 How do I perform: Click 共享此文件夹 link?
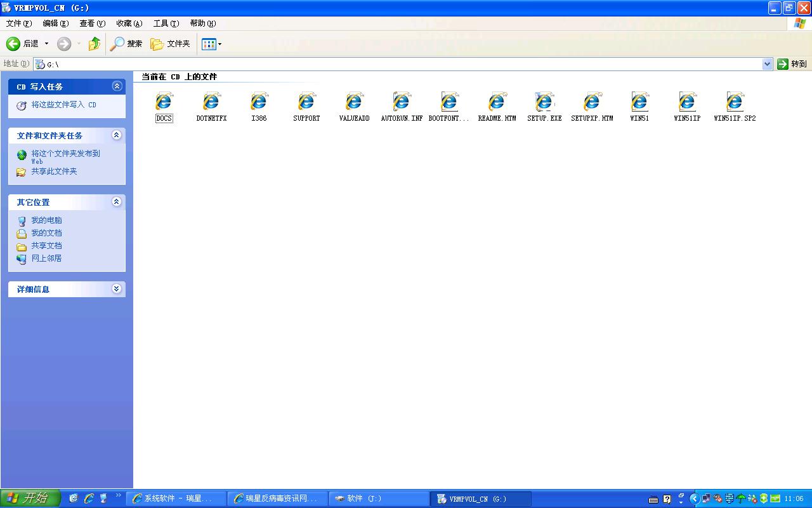(55, 171)
